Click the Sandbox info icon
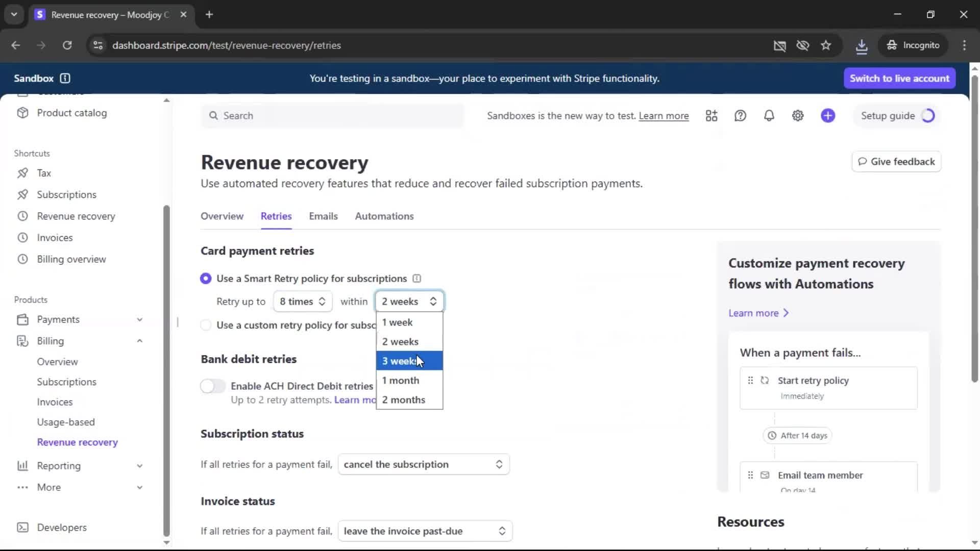The image size is (980, 551). point(65,78)
